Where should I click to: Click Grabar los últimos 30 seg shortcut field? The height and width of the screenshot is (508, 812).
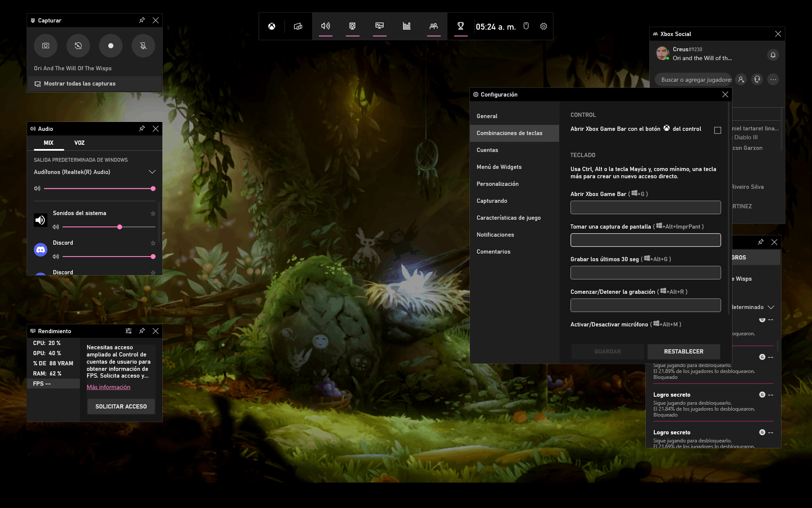pos(645,273)
